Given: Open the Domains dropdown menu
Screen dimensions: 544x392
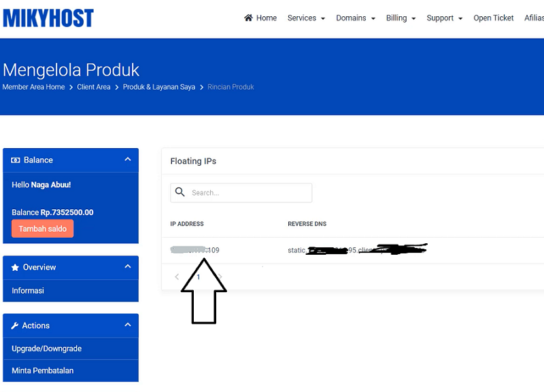Looking at the screenshot, I should [356, 18].
